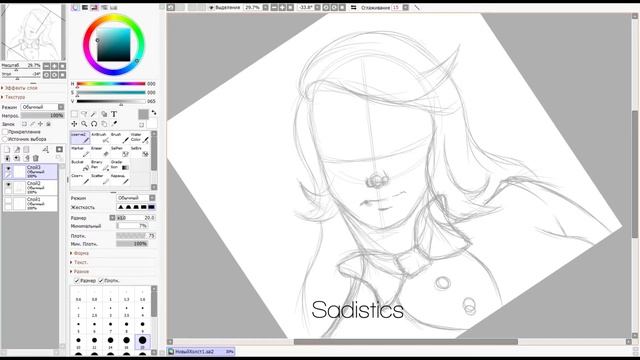Open zoom percentage dropdown in top toolbar
Screen dimensions: 640x360
point(266,7)
